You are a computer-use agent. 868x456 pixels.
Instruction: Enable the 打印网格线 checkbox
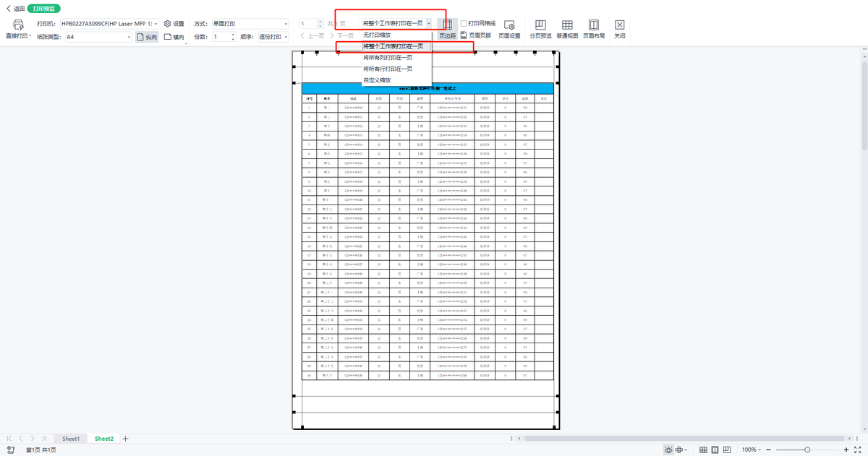coord(464,23)
